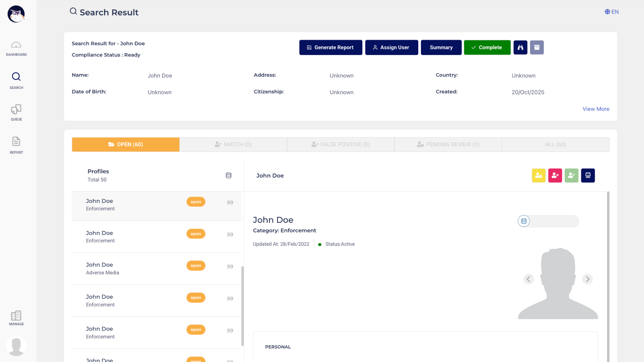Mark profile pending review with yellow icon
Viewport: 644px width, 362px height.
click(539, 175)
